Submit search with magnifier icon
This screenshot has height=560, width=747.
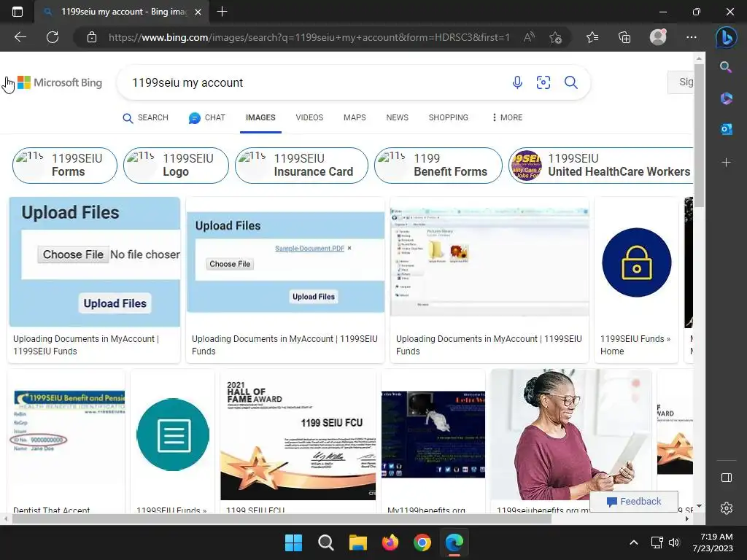click(570, 82)
